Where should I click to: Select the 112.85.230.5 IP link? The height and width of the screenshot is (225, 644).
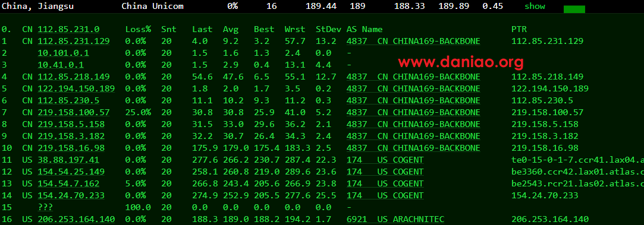point(68,101)
